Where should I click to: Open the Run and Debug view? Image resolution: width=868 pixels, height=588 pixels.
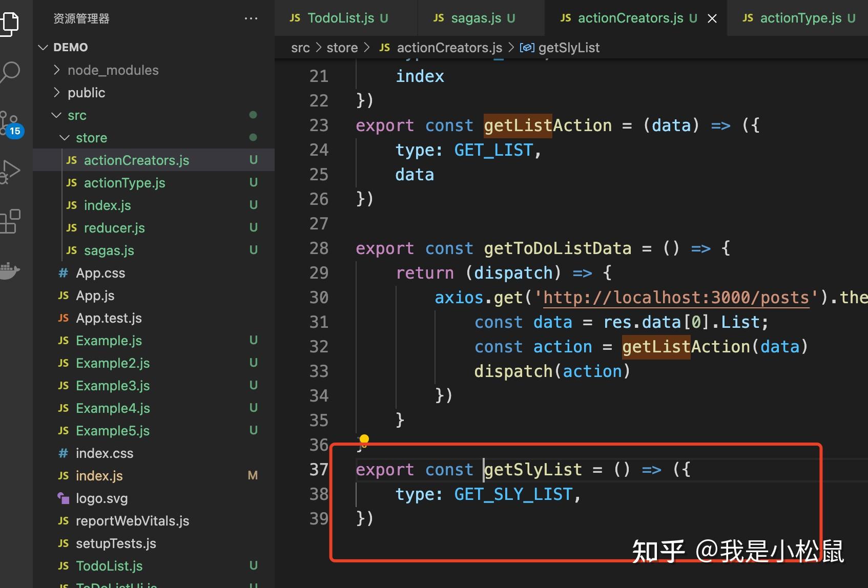(x=9, y=172)
